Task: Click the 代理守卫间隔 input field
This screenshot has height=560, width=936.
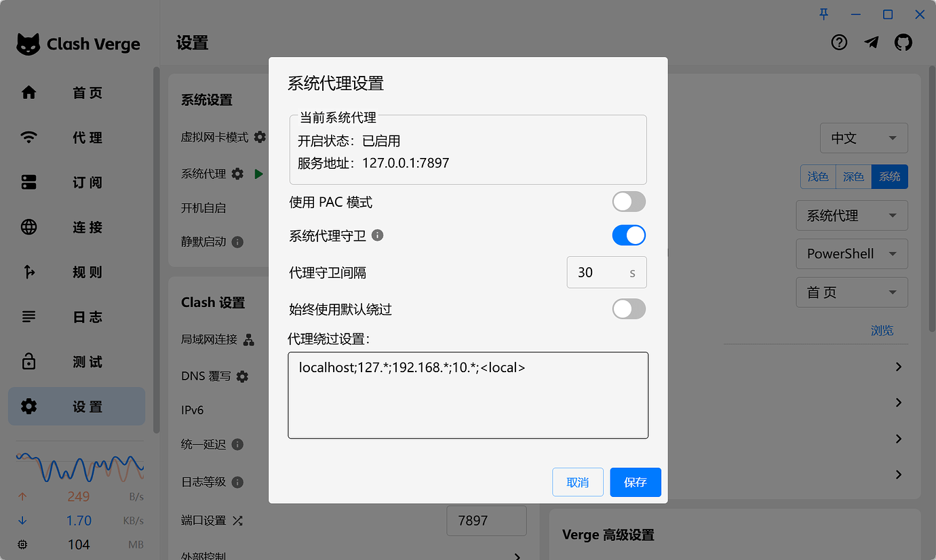Action: coord(606,273)
